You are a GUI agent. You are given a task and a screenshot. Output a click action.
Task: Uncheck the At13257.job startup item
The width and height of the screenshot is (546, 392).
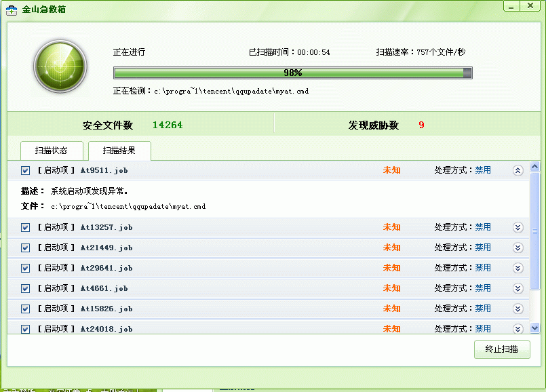click(x=25, y=228)
